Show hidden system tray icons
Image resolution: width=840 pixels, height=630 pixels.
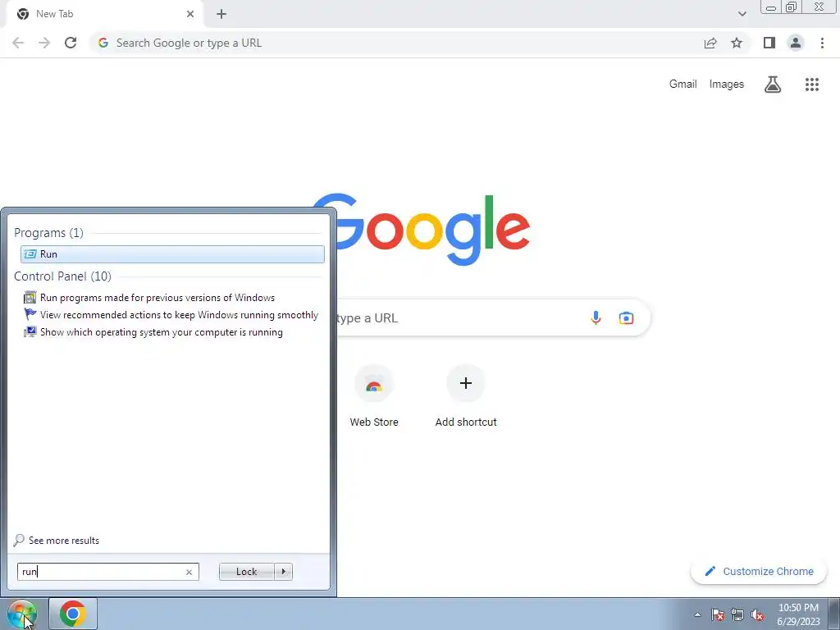point(697,614)
